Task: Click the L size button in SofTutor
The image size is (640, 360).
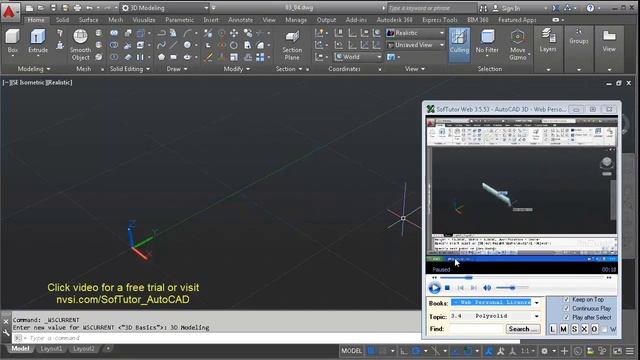Action: tap(553, 329)
